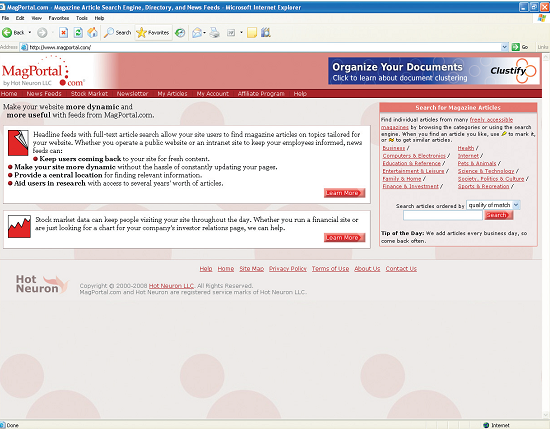
Task: Open the Mail button dropdown arrow
Action: tap(205, 33)
